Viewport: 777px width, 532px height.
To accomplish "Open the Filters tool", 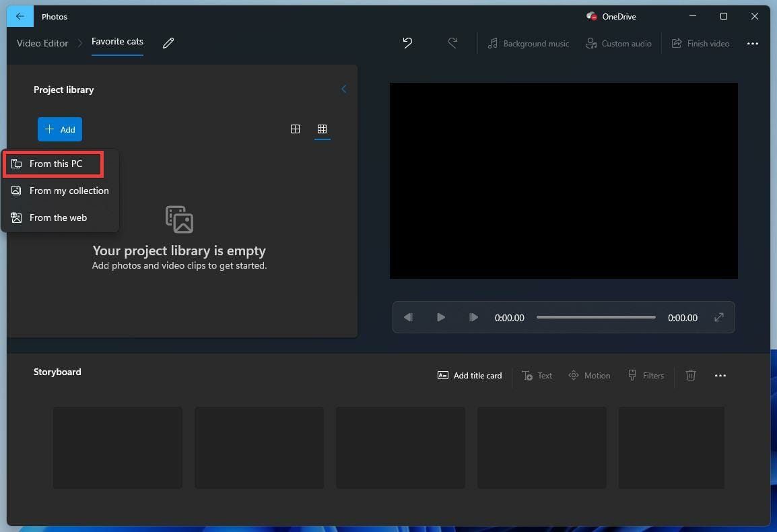I will [646, 375].
